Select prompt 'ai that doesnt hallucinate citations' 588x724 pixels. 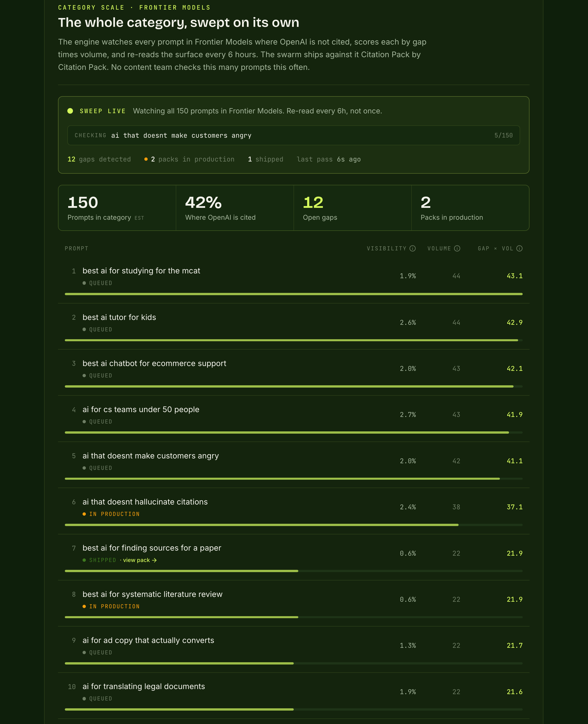[x=145, y=502]
